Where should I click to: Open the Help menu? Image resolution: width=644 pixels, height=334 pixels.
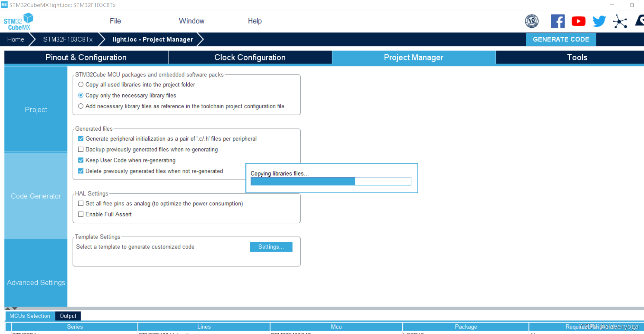coord(255,21)
